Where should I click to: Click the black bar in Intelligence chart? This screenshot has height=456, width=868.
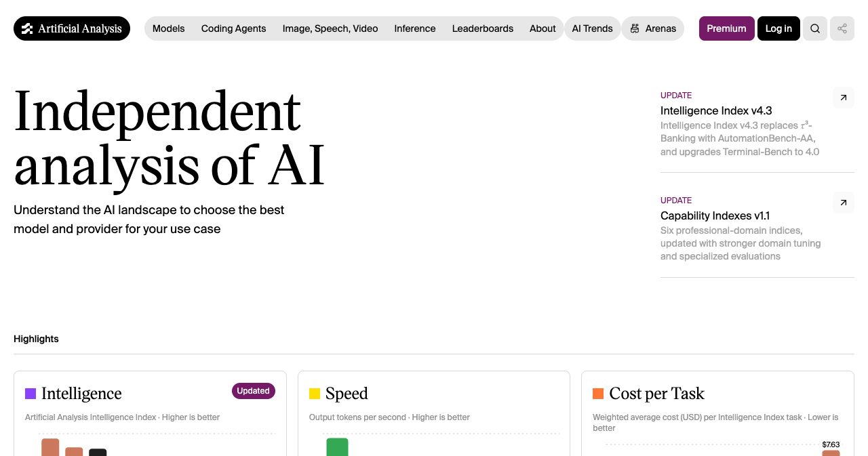pos(98,452)
